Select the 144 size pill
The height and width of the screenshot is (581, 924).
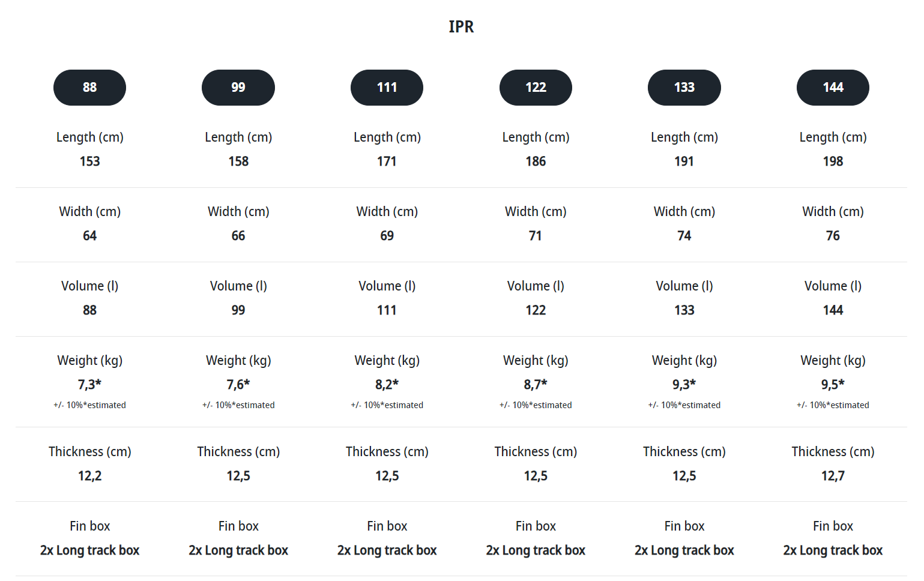[833, 88]
